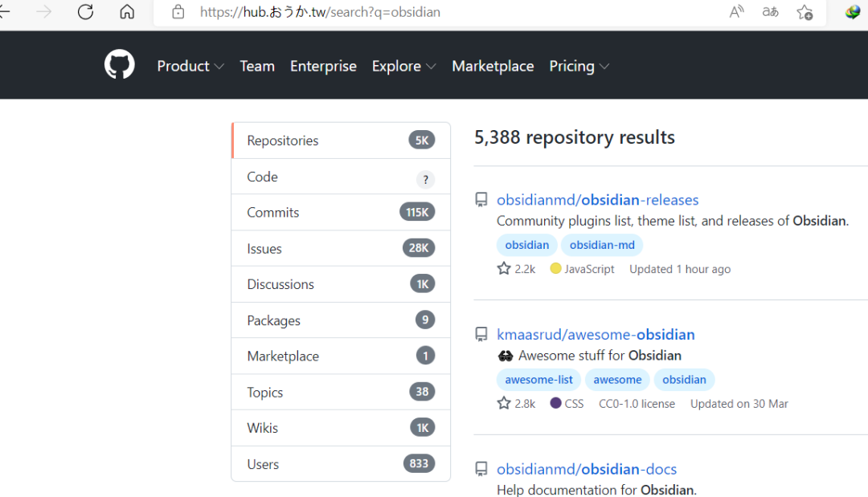The image size is (868, 497).
Task: Select the Marketplace filter in the sidebar
Action: 341,356
